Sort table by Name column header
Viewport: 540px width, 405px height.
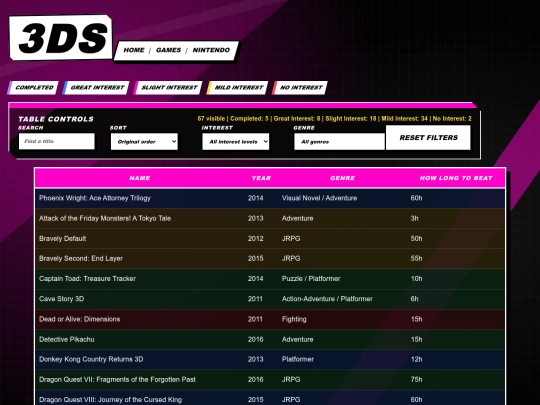point(139,178)
